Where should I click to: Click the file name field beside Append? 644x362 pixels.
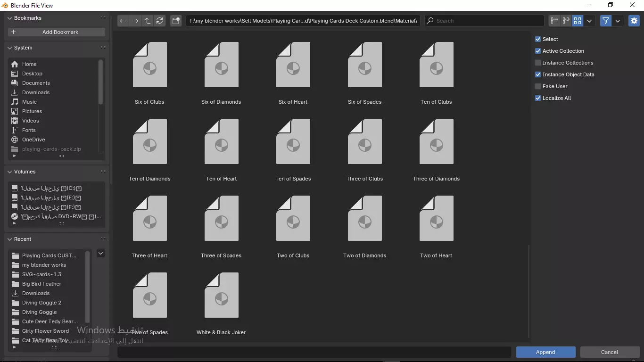coord(314,352)
